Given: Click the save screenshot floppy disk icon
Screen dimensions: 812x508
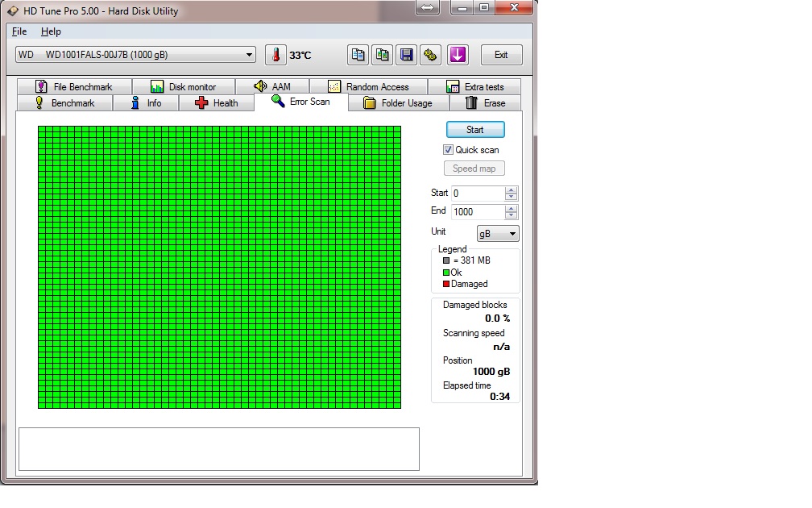Looking at the screenshot, I should pos(407,55).
